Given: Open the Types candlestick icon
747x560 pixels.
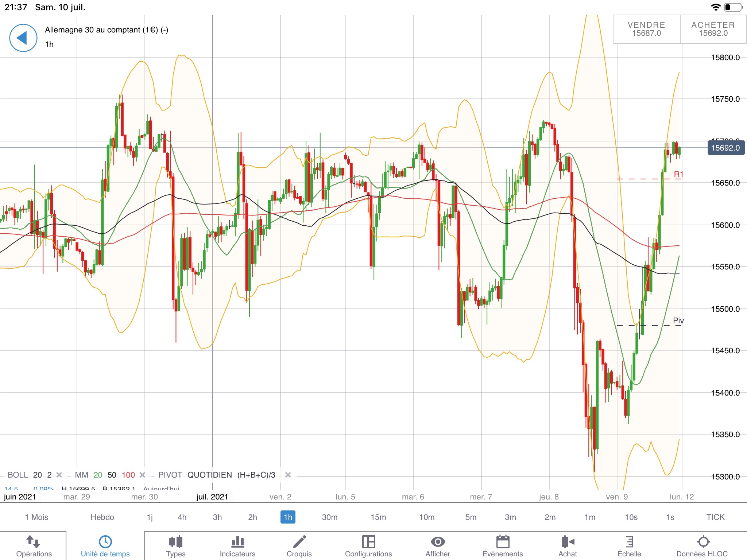Looking at the screenshot, I should pos(176,542).
